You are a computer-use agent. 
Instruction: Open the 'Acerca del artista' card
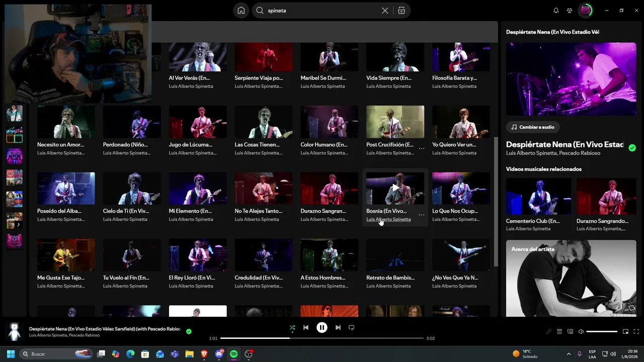(x=571, y=278)
